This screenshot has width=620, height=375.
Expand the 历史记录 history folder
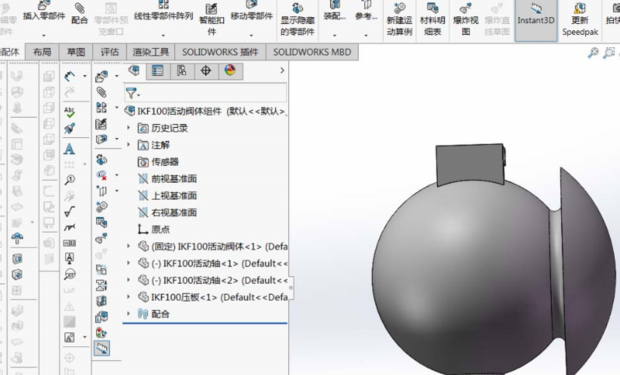(128, 128)
